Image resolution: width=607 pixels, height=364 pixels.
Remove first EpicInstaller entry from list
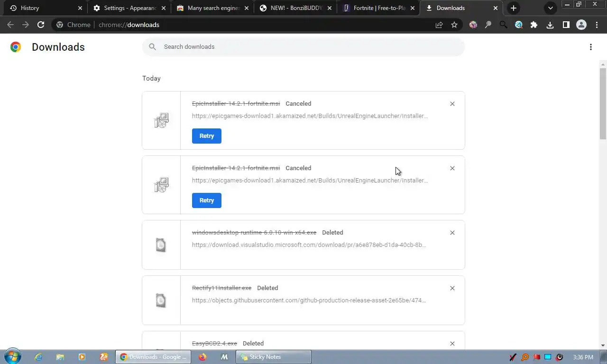click(x=452, y=104)
